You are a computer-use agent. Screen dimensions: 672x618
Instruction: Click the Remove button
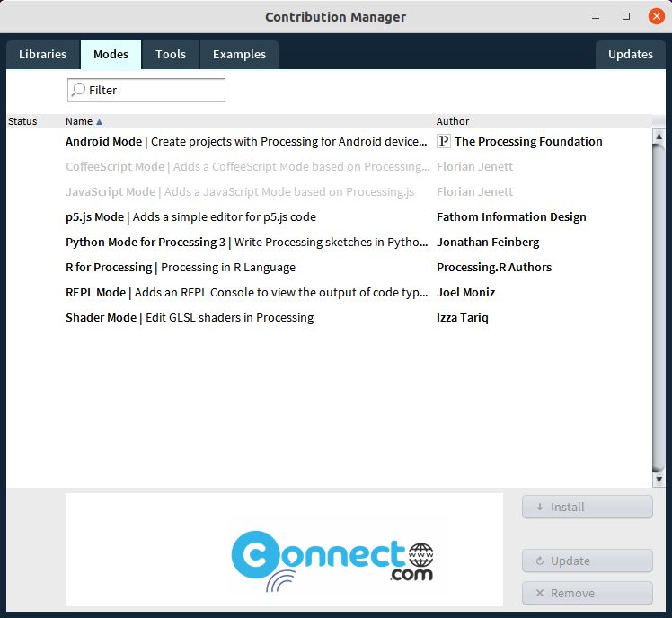point(588,593)
